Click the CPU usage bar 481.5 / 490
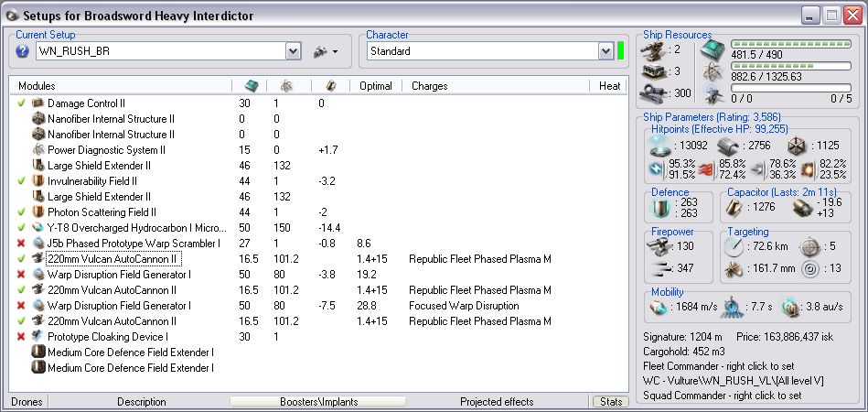This screenshot has height=412, width=868. [791, 44]
